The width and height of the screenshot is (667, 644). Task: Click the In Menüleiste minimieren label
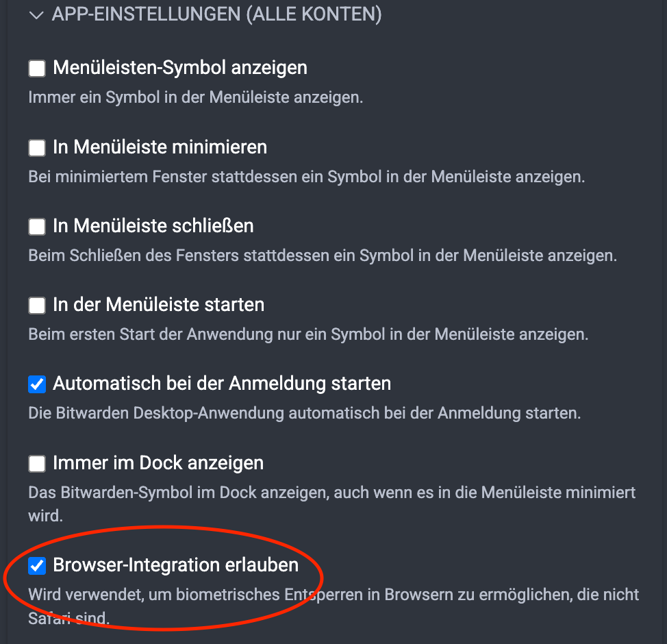point(159,147)
